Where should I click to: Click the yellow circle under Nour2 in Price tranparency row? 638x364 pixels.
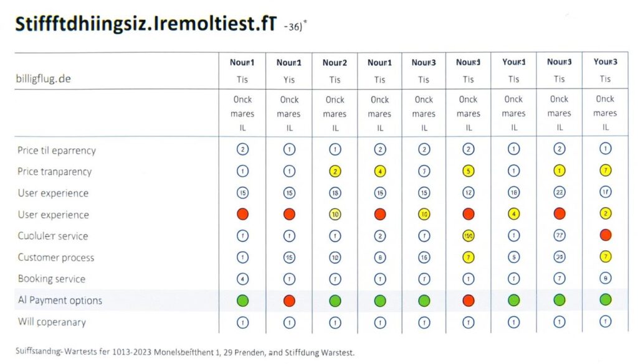click(x=335, y=171)
